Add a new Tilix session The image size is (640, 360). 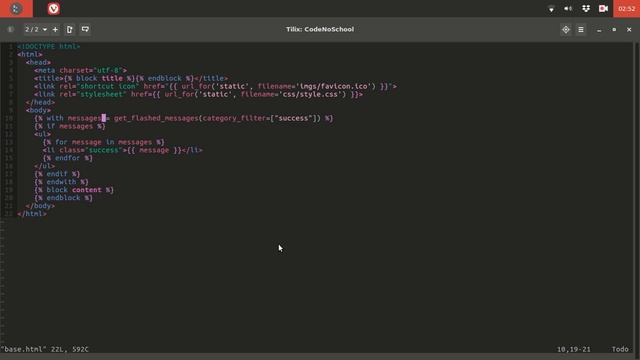point(55,29)
